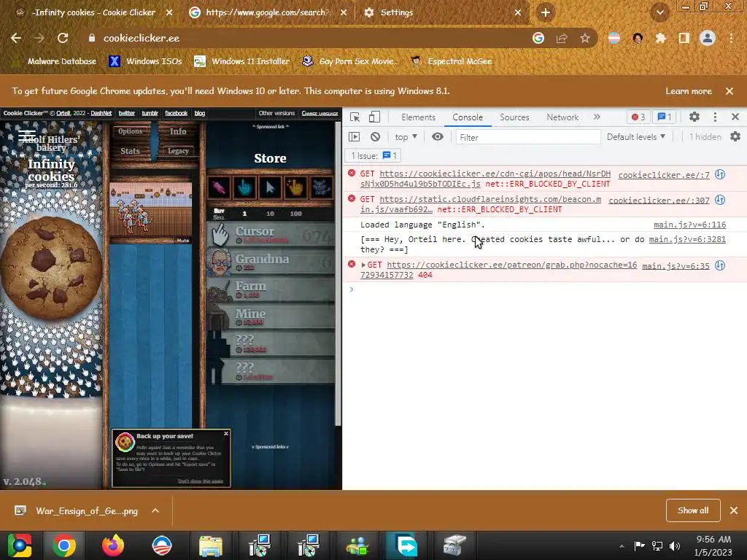This screenshot has height=560, width=747.
Task: Buy the Grandma building in Store
Action: (x=270, y=262)
